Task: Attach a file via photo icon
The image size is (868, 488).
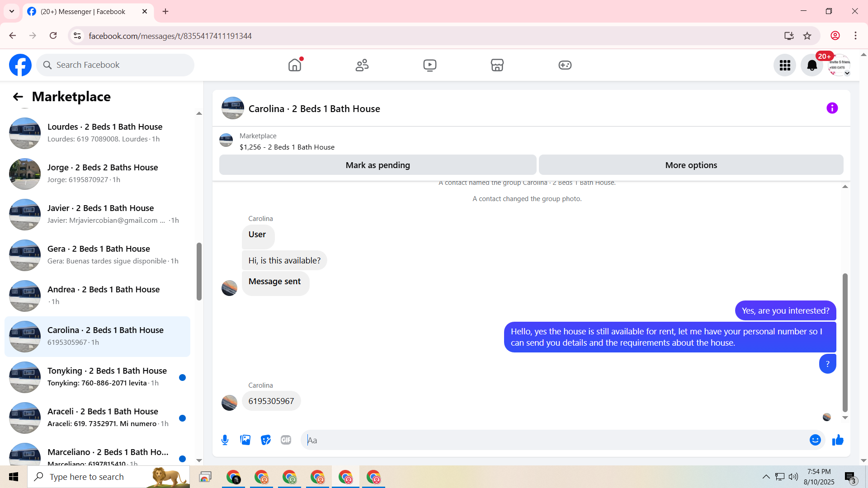Action: pos(245,440)
